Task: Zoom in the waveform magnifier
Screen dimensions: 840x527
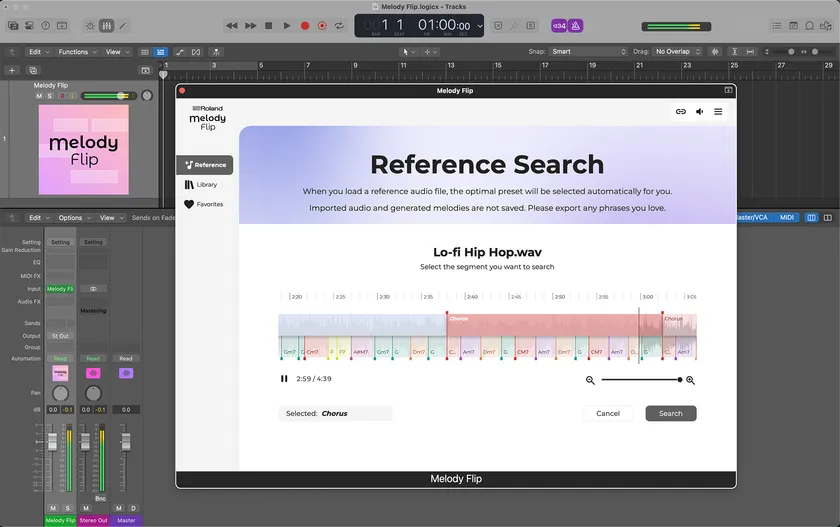Action: [x=691, y=380]
